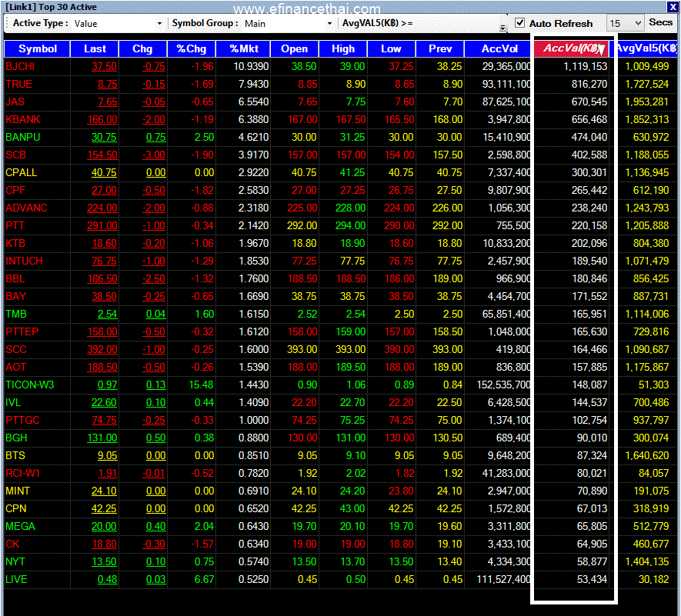Select the TICON-W3 symbol
Screen dimensions: 681x616
click(x=30, y=385)
